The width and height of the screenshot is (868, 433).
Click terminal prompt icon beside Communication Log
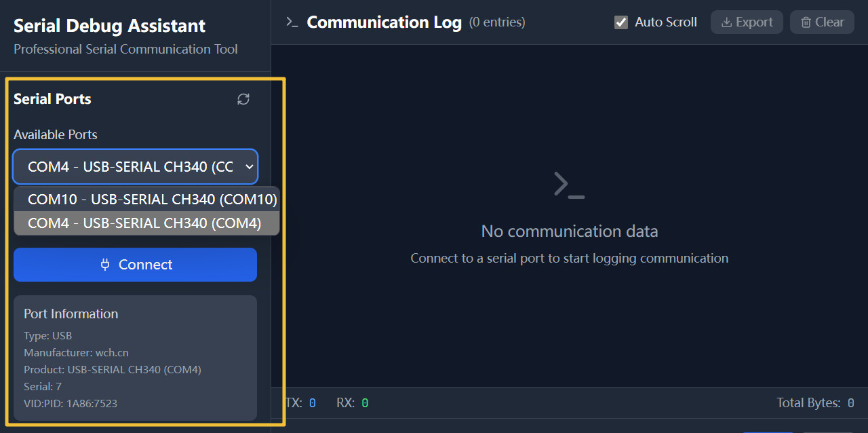(x=292, y=22)
